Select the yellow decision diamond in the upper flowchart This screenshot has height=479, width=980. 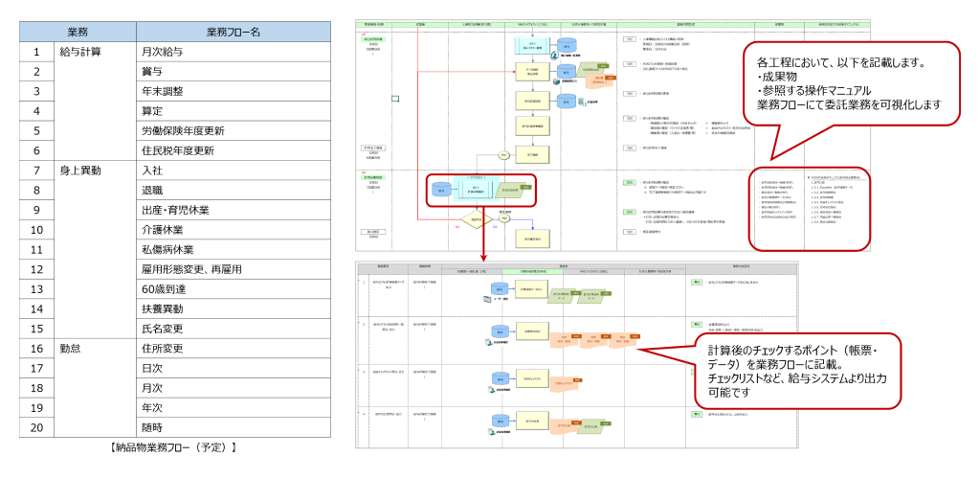(x=478, y=218)
